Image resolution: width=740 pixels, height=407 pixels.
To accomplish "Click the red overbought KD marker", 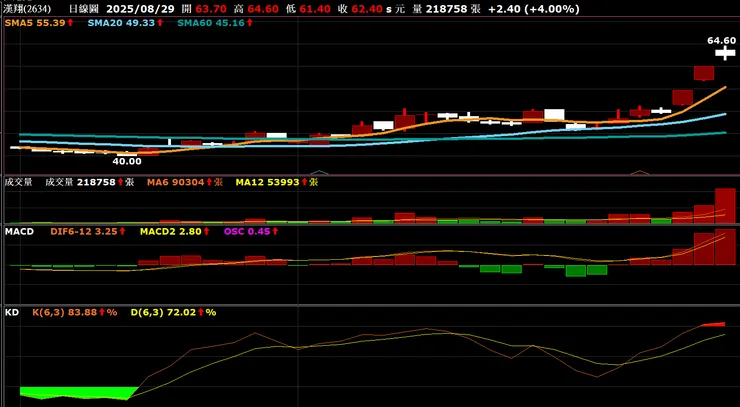I will click(x=714, y=324).
